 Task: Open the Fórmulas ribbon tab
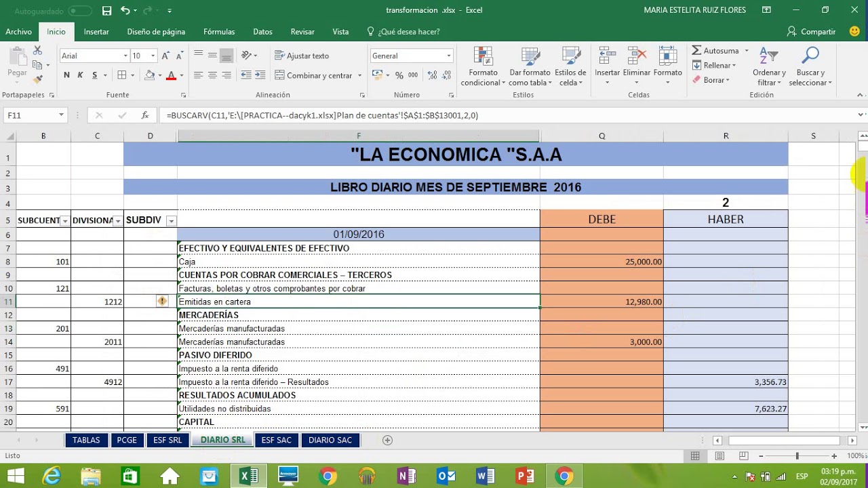[x=219, y=32]
